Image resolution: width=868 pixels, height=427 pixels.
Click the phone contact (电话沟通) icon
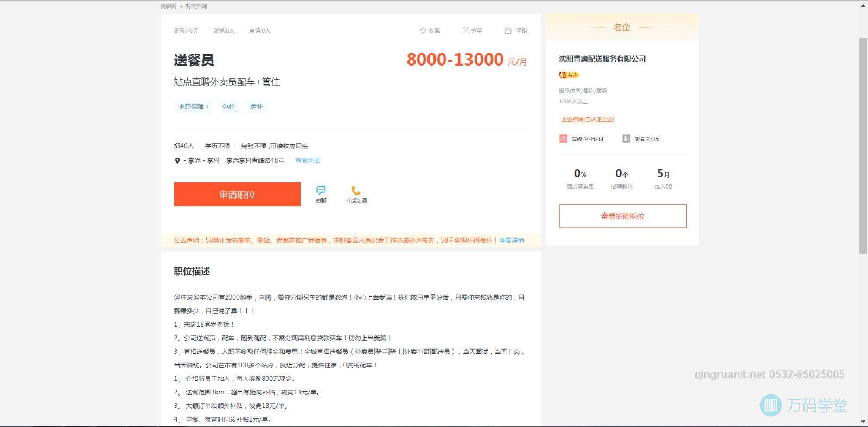point(356,190)
